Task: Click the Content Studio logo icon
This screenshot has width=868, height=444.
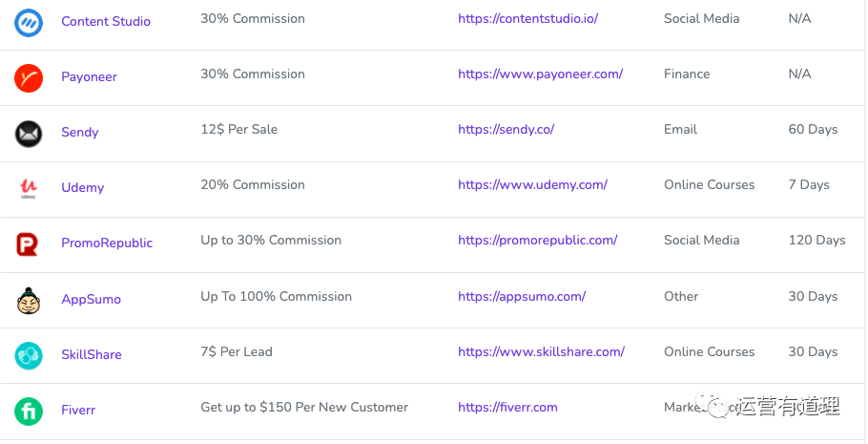Action: click(29, 23)
